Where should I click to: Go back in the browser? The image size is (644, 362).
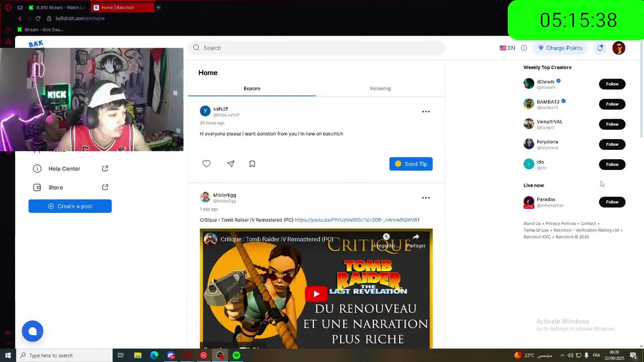pyautogui.click(x=20, y=19)
